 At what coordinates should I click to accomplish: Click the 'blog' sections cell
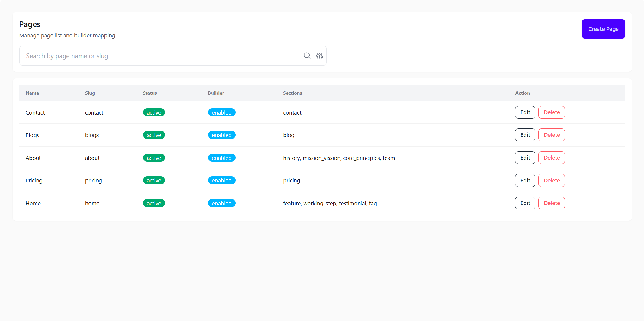(x=289, y=135)
